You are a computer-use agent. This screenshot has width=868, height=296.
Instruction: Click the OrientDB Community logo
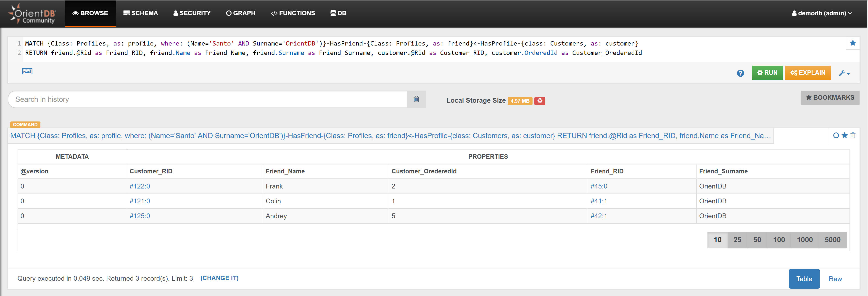pyautogui.click(x=32, y=13)
